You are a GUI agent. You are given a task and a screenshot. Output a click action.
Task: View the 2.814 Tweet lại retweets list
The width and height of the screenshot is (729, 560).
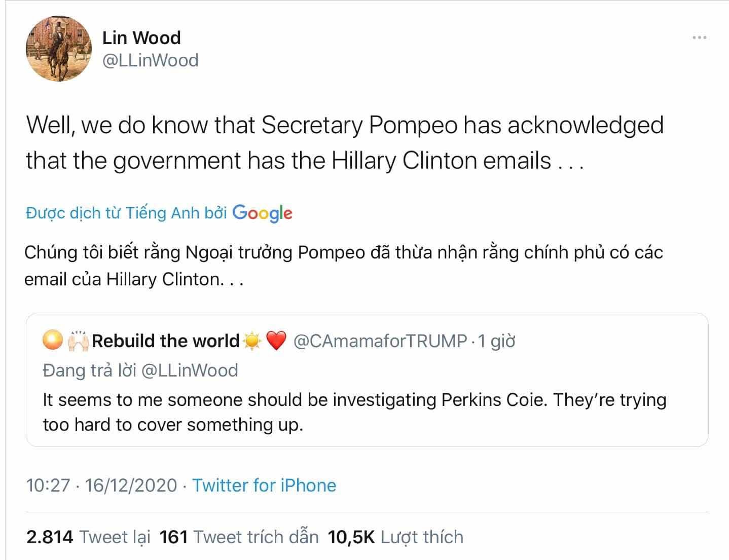coord(88,537)
